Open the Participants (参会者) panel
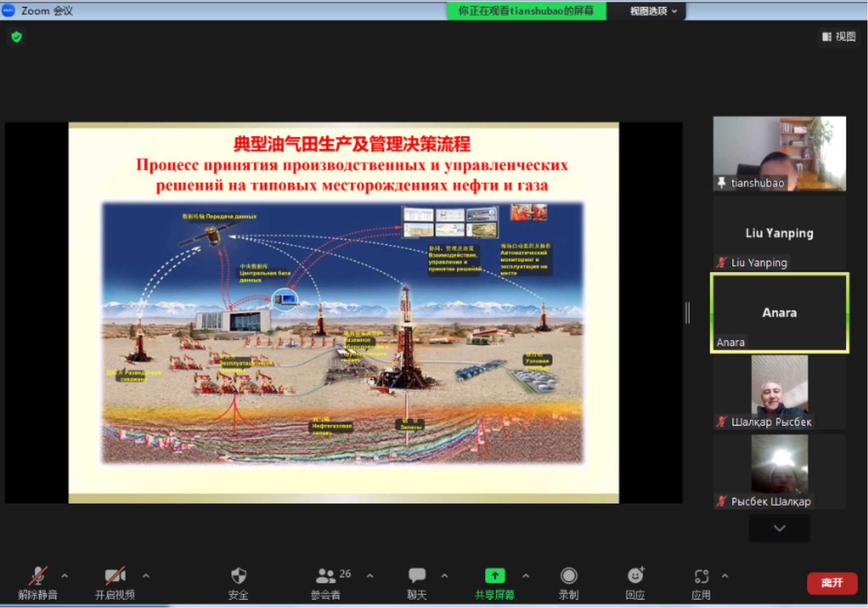 326,576
